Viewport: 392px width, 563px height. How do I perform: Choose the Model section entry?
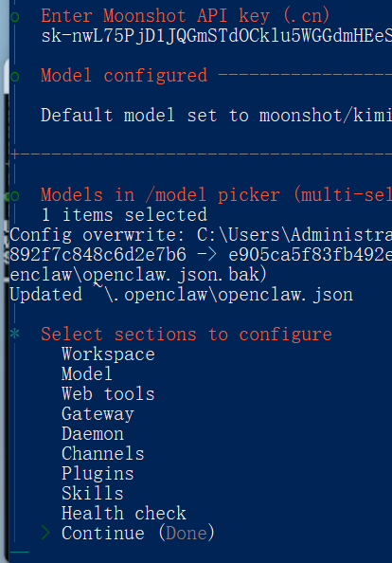click(x=87, y=374)
